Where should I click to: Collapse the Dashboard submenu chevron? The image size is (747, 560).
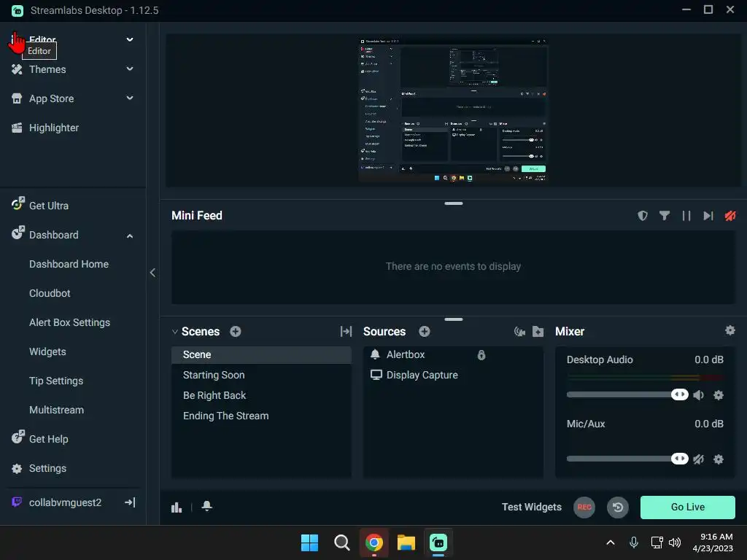[x=130, y=236]
